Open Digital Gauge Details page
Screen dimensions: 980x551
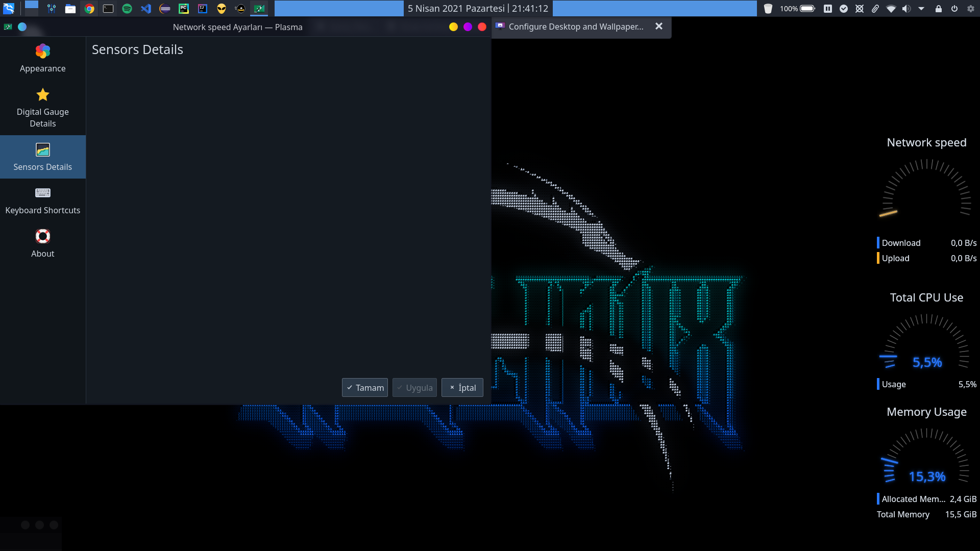coord(42,108)
